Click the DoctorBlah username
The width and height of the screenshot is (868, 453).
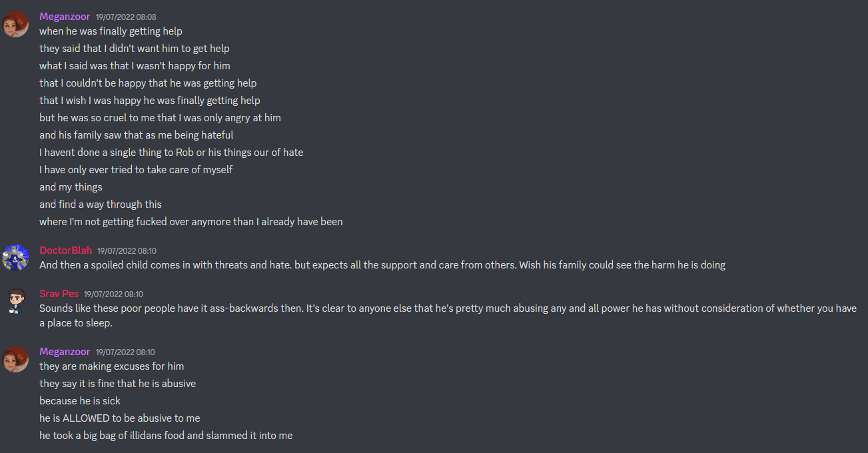(x=65, y=250)
